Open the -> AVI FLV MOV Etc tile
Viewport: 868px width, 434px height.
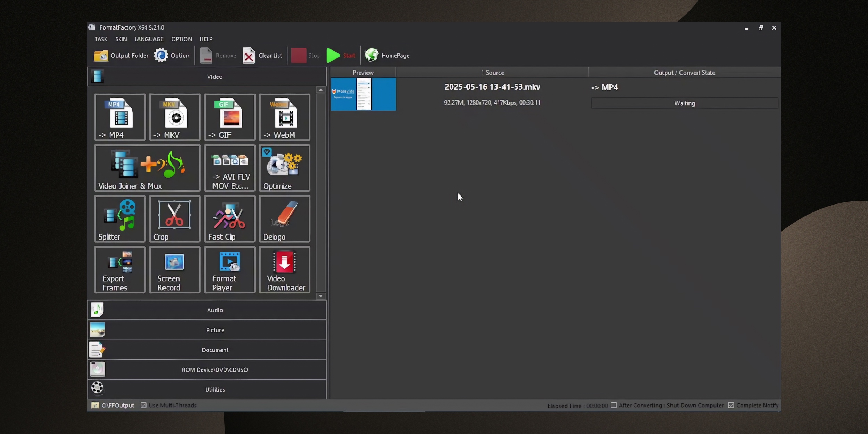pyautogui.click(x=229, y=168)
